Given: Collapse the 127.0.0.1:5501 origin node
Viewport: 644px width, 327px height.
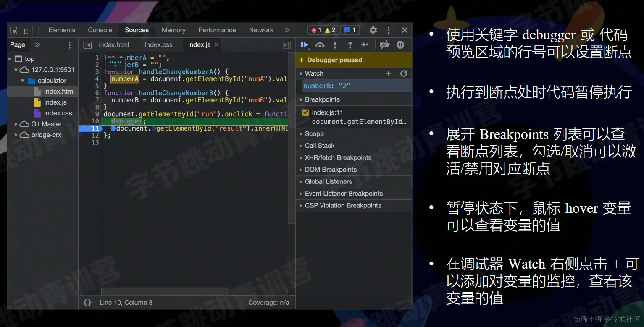Looking at the screenshot, I should (x=16, y=70).
